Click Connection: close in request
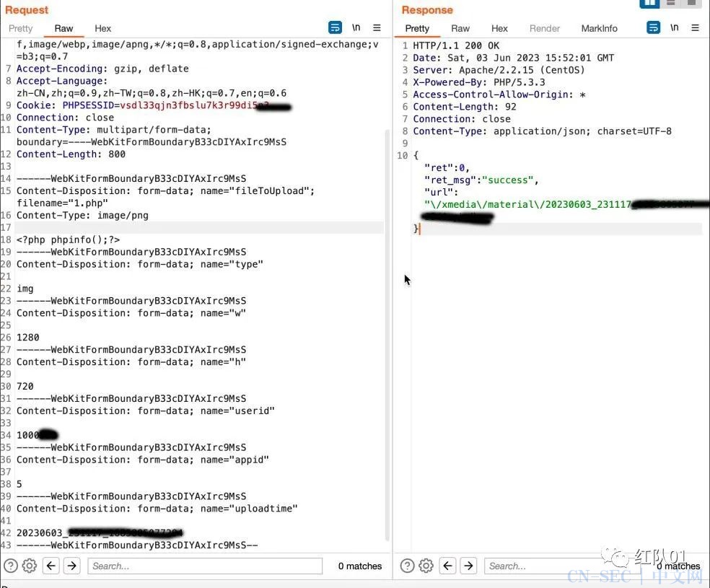Viewport: 710px width, 588px height. pyautogui.click(x=65, y=118)
